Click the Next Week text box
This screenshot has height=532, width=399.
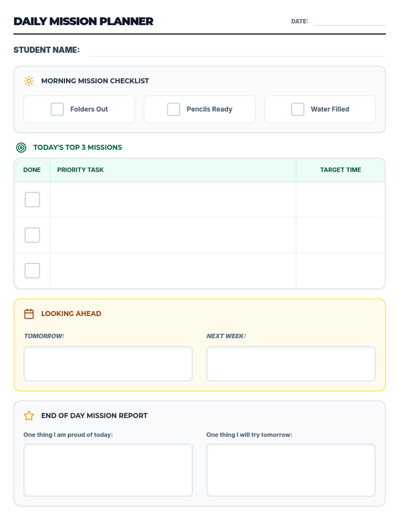point(291,363)
